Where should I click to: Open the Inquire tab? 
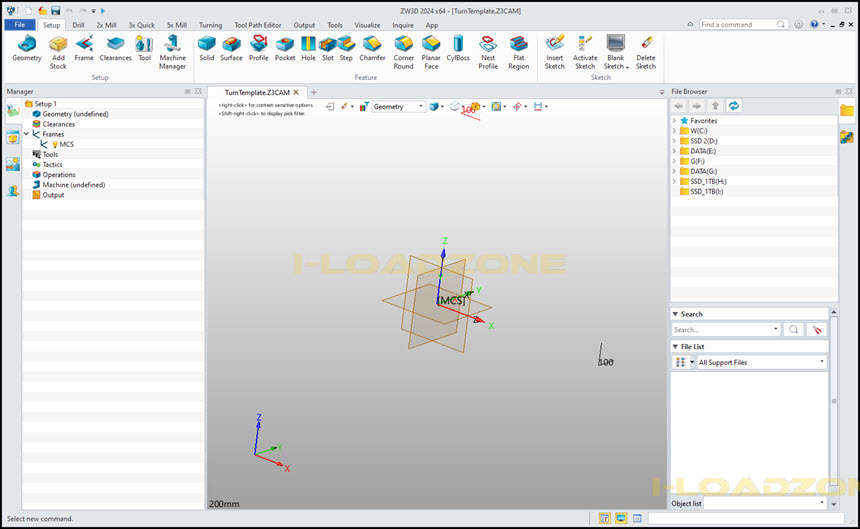403,25
